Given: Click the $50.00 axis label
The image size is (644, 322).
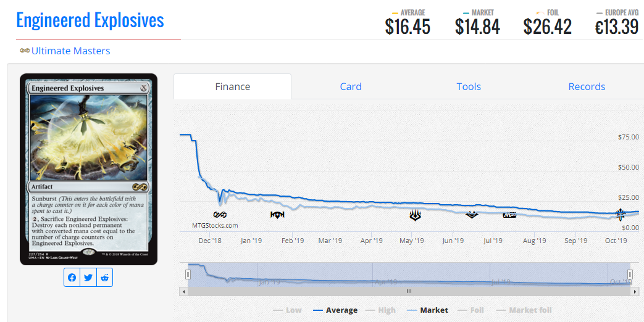Looking at the screenshot, I should (x=629, y=167).
